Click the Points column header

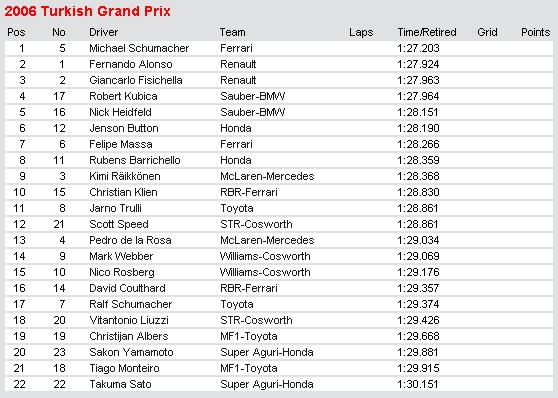(536, 32)
